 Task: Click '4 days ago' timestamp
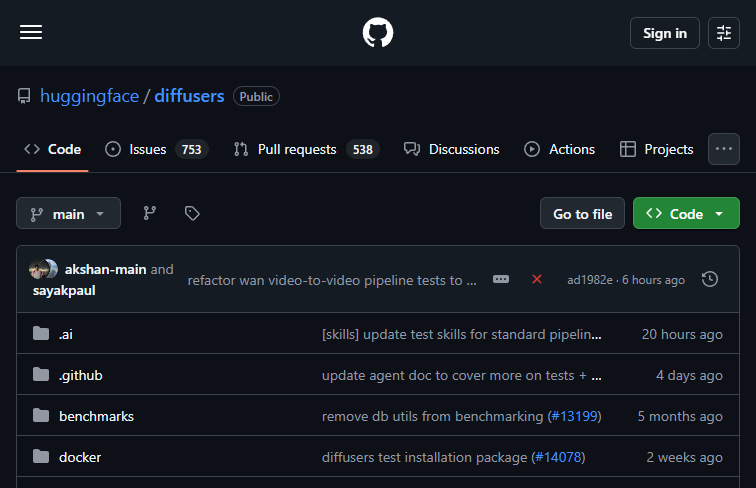pyautogui.click(x=689, y=375)
